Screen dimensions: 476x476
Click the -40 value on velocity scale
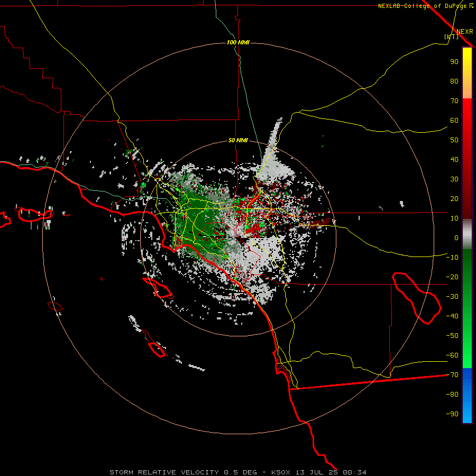452,316
